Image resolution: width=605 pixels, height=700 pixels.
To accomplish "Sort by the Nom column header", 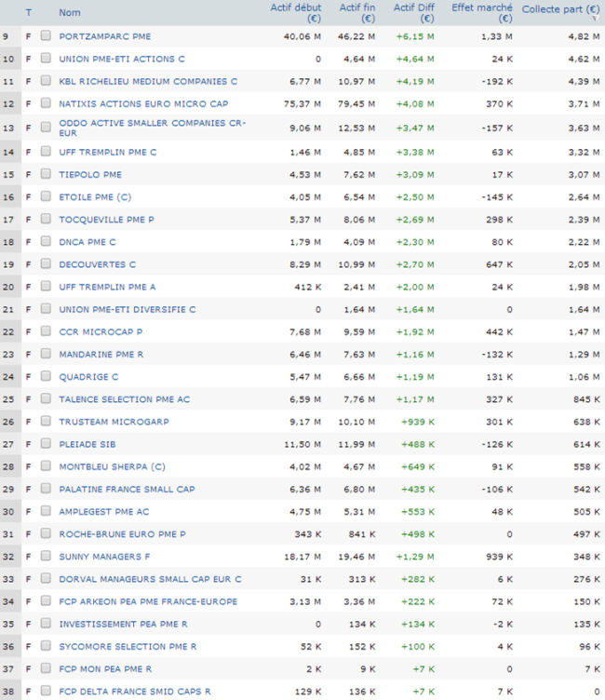I will (70, 12).
